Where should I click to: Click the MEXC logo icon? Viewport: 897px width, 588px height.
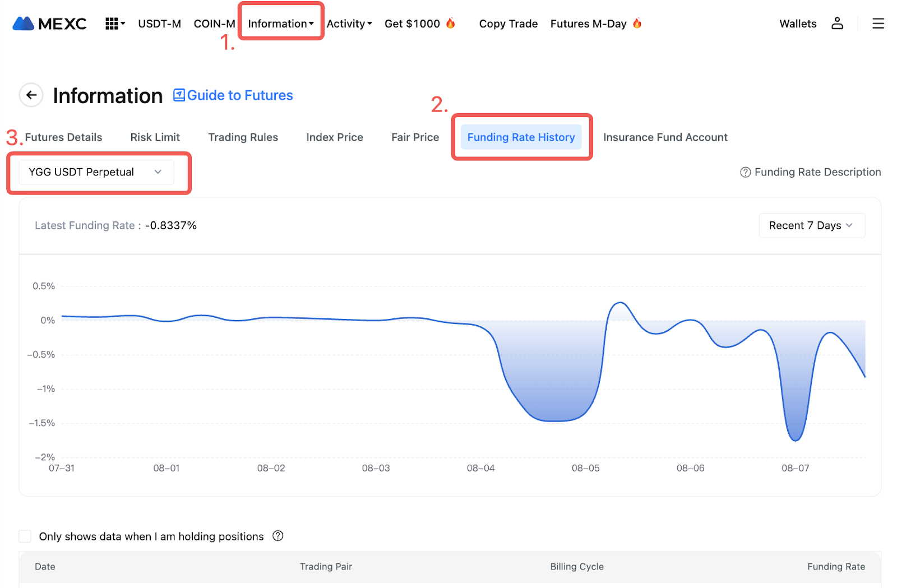[x=24, y=24]
